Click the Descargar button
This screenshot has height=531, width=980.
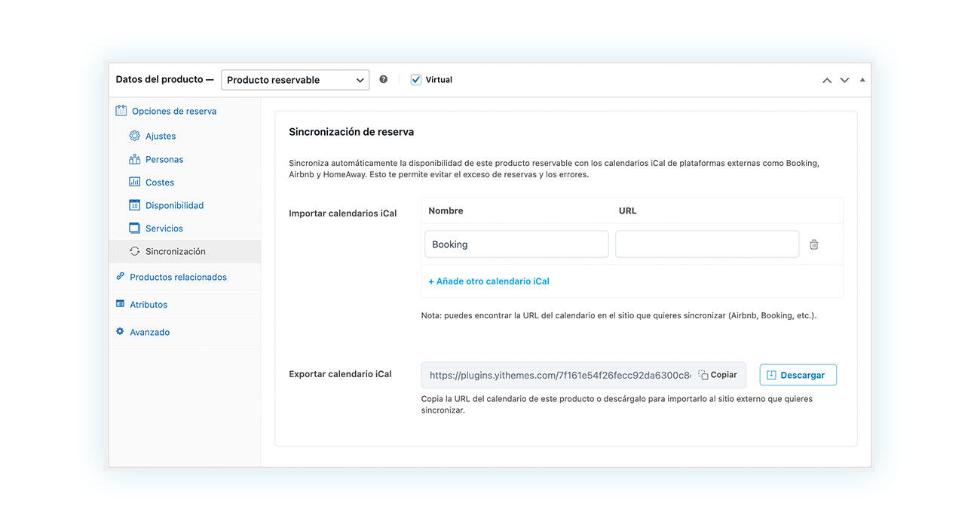coord(798,374)
